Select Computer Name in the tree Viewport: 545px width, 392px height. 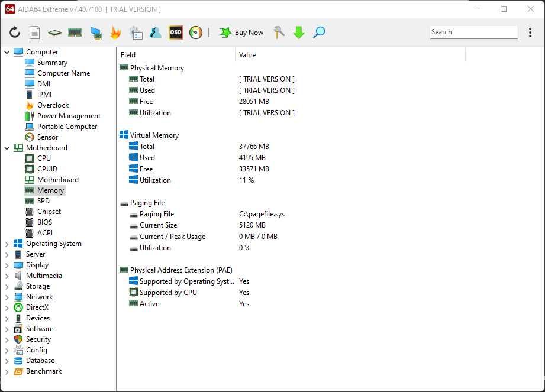coord(63,73)
